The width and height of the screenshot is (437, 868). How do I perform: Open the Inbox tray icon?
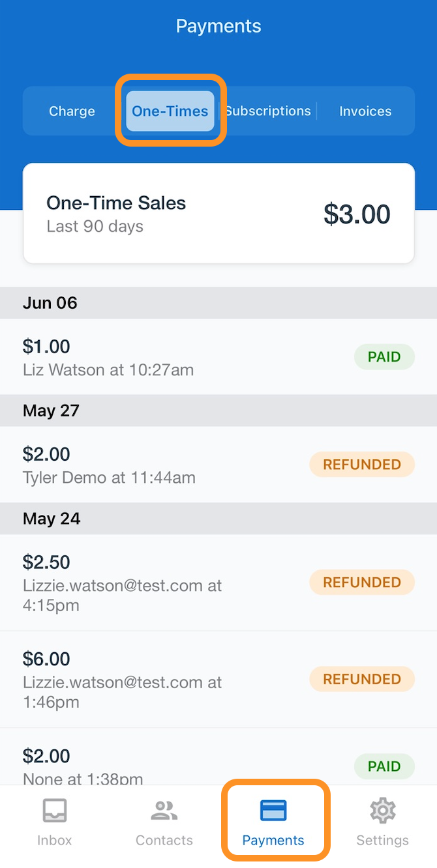55,811
